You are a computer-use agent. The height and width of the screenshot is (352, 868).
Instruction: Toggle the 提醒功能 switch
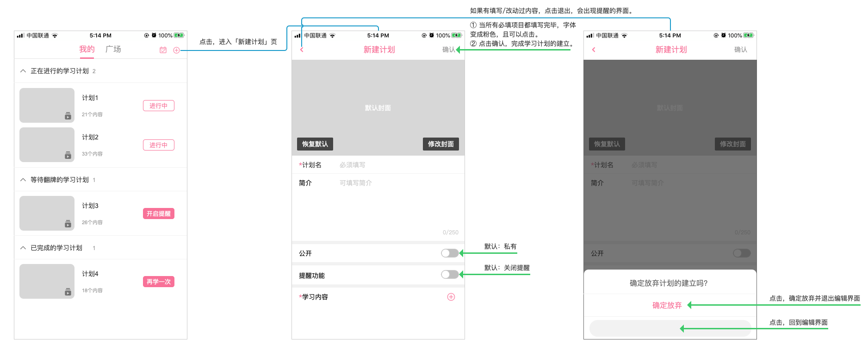point(450,274)
